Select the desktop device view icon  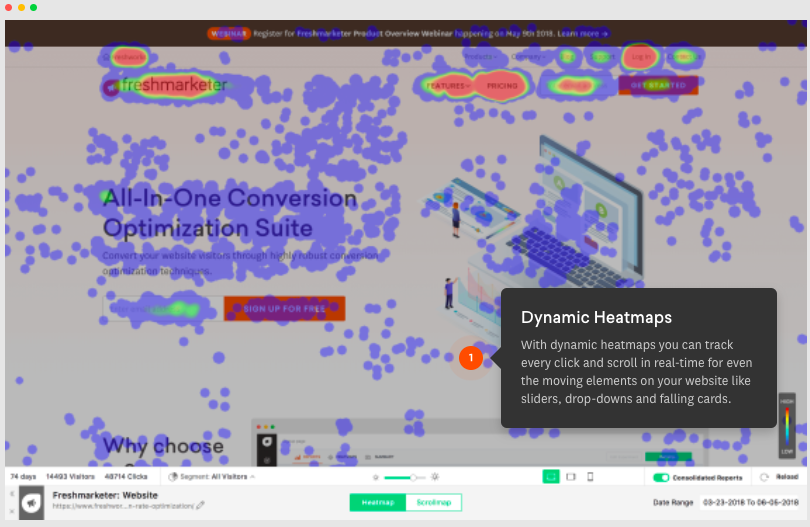(x=551, y=476)
